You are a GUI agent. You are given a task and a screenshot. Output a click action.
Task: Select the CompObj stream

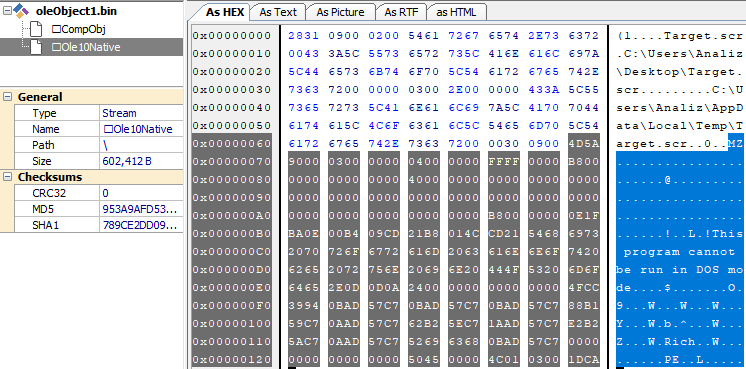[x=79, y=29]
